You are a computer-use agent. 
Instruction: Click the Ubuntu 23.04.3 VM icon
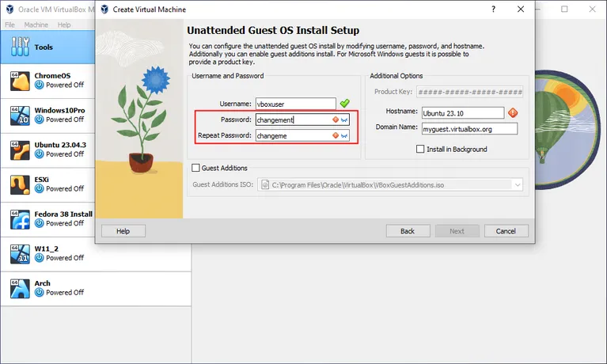20,150
